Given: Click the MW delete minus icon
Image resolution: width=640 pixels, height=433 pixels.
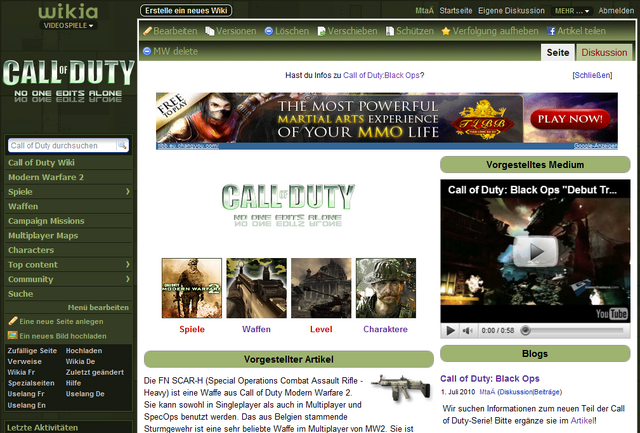Looking at the screenshot, I should (x=147, y=51).
